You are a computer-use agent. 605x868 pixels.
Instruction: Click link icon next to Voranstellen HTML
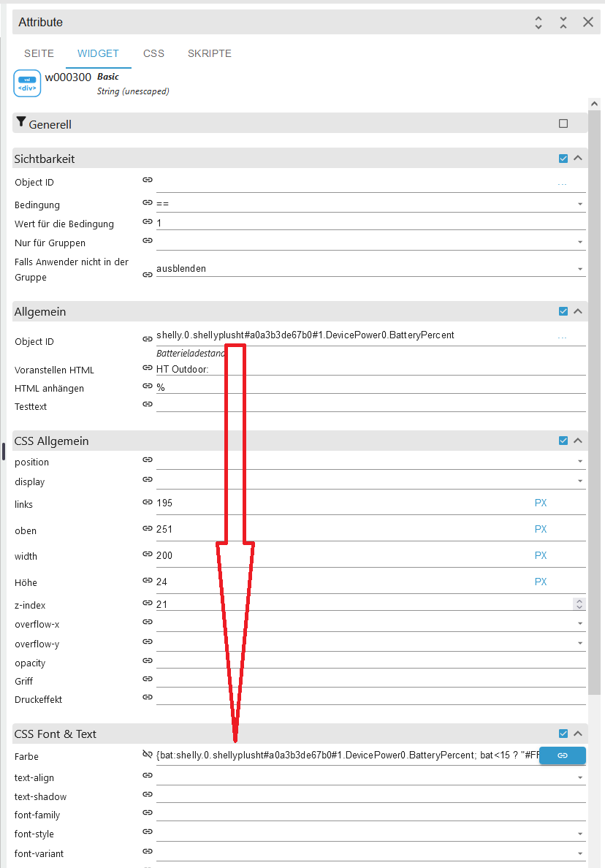point(147,368)
